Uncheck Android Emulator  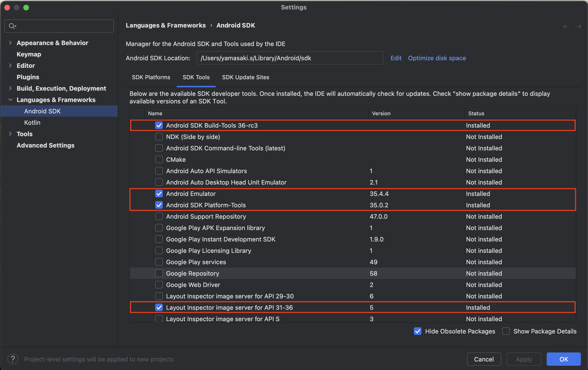[159, 194]
